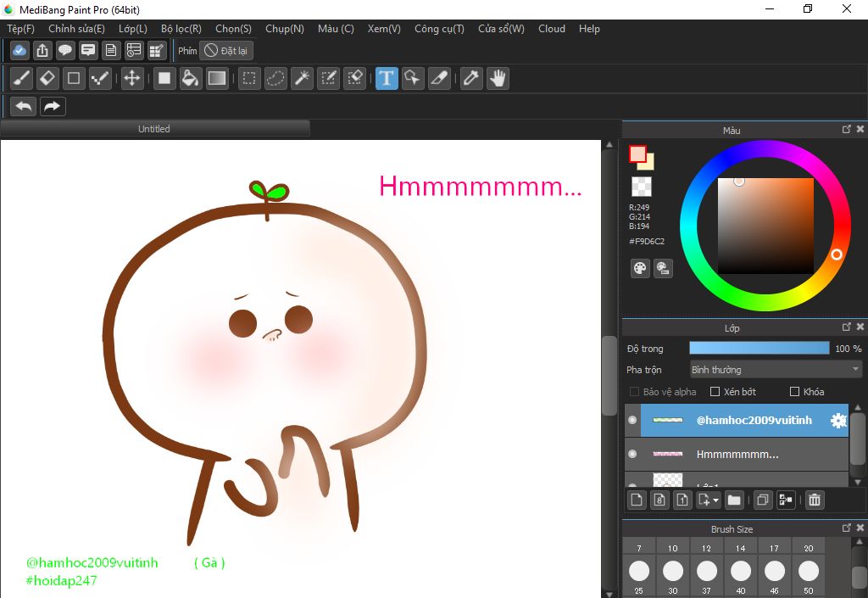Select the Eraser tool
The image size is (868, 598).
(47, 78)
